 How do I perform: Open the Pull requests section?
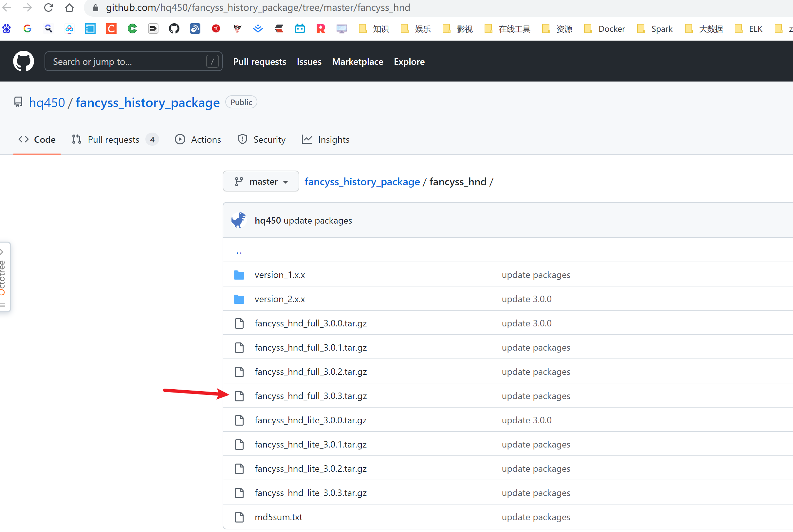point(114,139)
